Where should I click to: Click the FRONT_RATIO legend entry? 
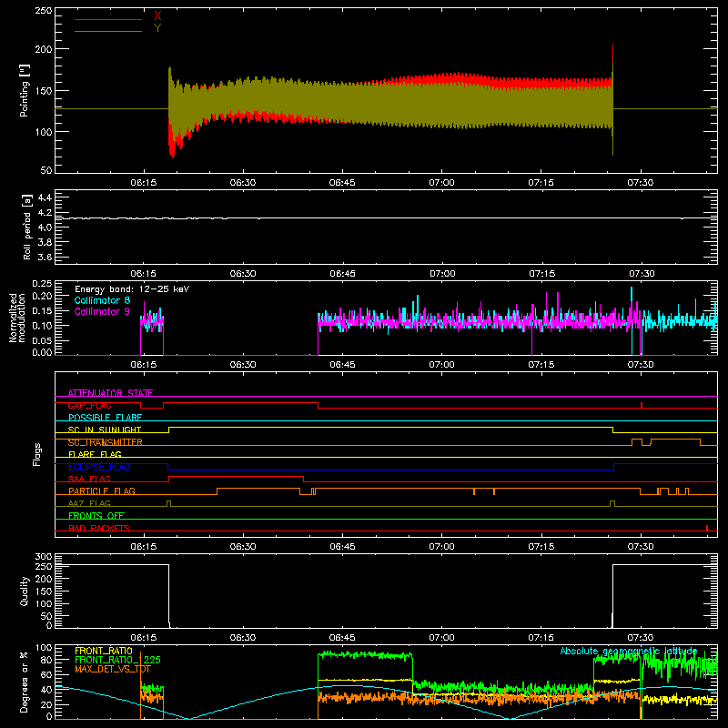(104, 651)
